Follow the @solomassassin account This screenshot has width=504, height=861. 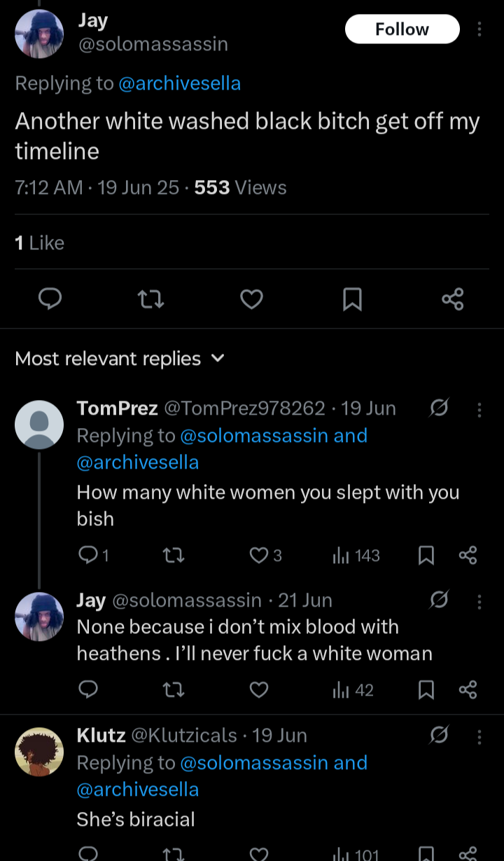tap(402, 29)
